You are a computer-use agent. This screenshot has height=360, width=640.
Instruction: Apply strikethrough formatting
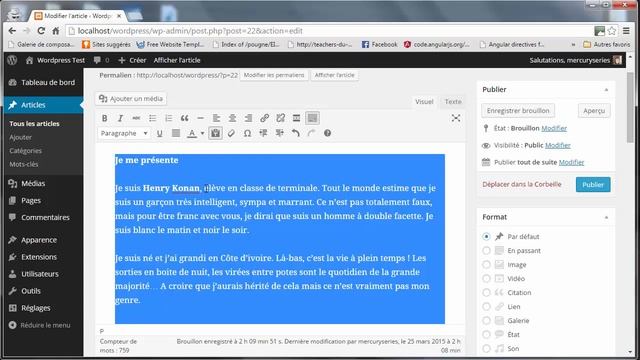136,118
